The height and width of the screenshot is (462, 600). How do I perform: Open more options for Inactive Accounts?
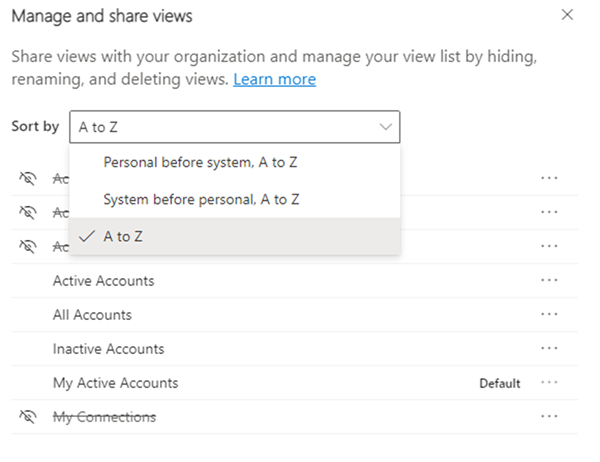547,349
